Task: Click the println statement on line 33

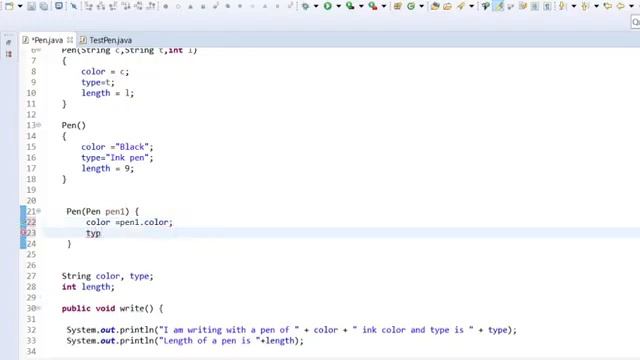Action: (185, 341)
